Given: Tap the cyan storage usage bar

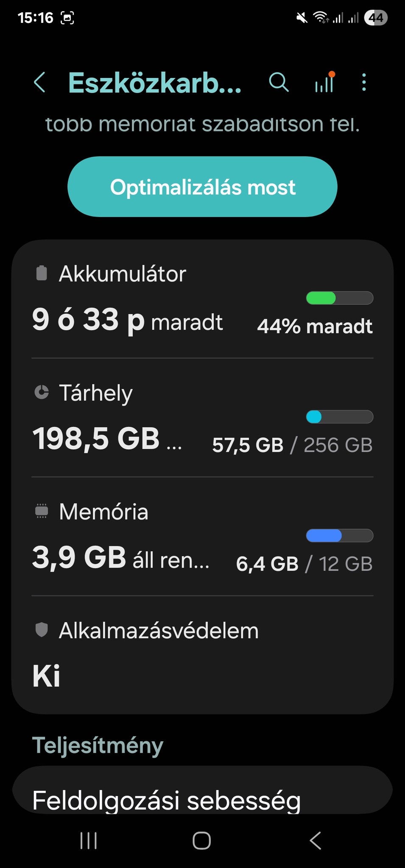Looking at the screenshot, I should 339,417.
